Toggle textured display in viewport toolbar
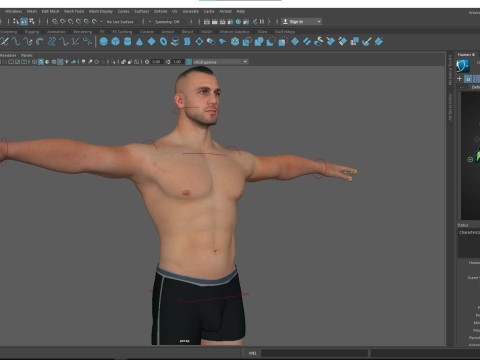480x360 pixels. coord(60,62)
